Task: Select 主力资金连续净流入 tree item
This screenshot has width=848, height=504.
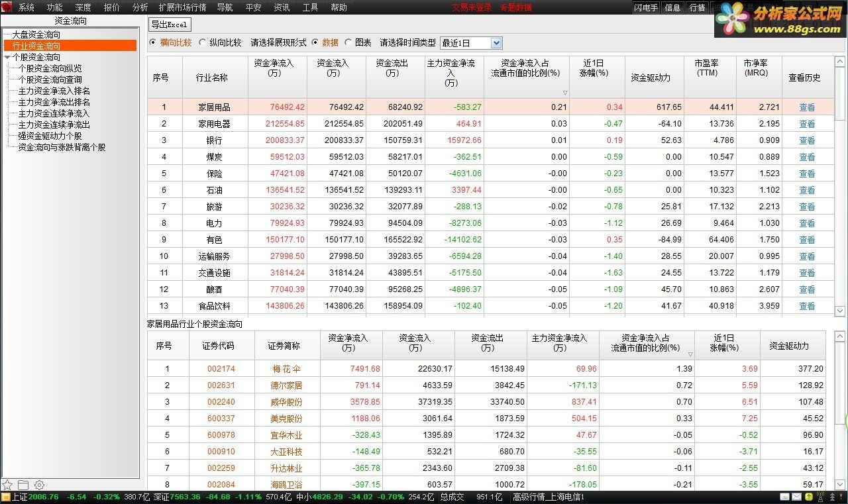Action: click(54, 113)
